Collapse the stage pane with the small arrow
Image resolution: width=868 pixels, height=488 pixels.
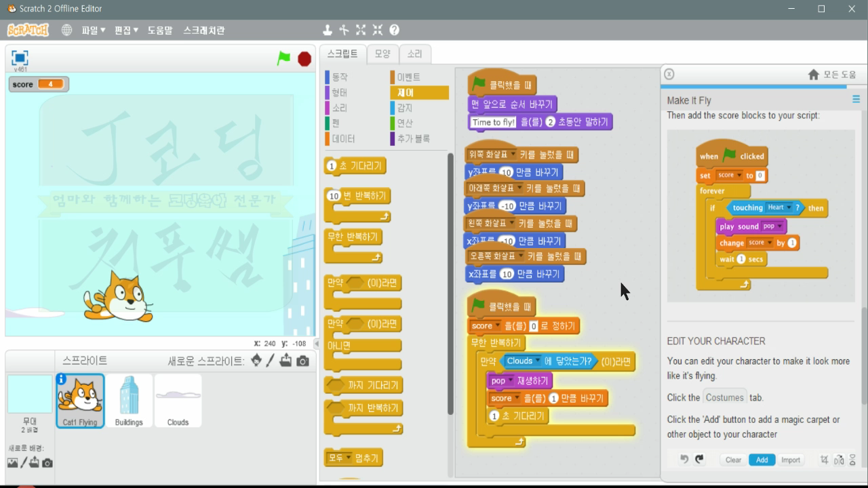click(316, 344)
